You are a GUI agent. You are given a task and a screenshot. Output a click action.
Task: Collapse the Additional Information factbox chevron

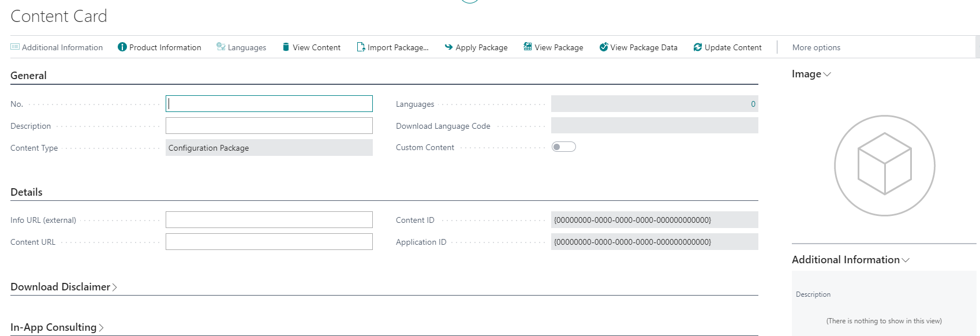[x=906, y=260]
